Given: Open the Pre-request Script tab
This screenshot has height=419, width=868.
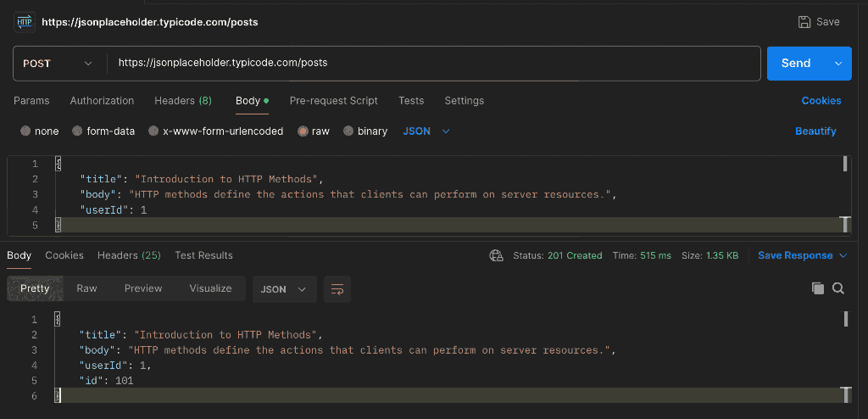Looking at the screenshot, I should pos(334,101).
